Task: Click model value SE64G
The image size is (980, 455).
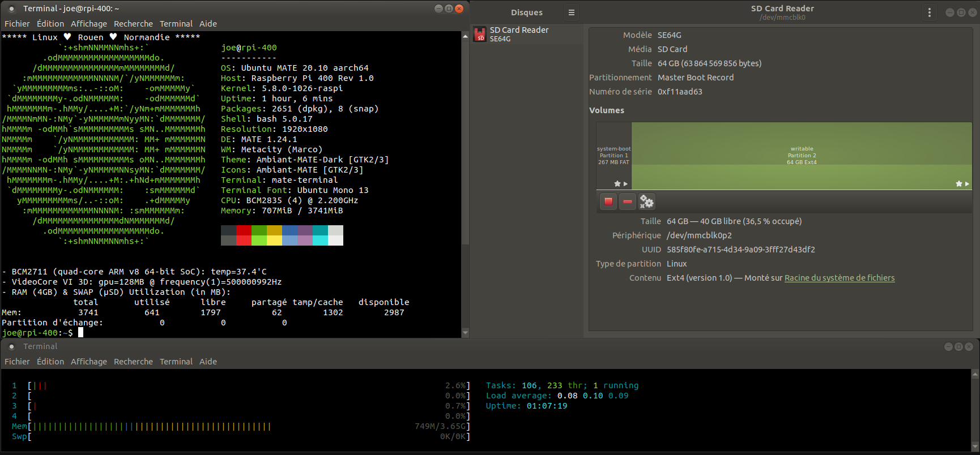Action: click(670, 35)
